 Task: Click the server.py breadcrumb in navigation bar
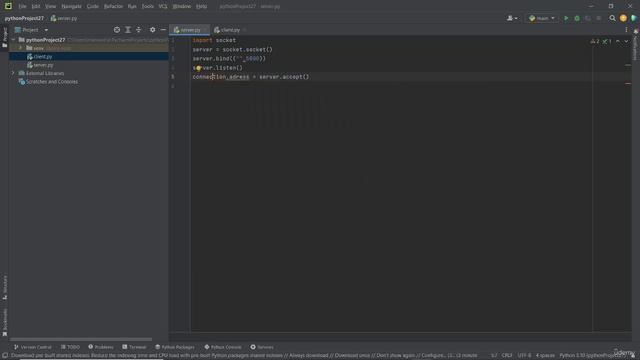64,18
